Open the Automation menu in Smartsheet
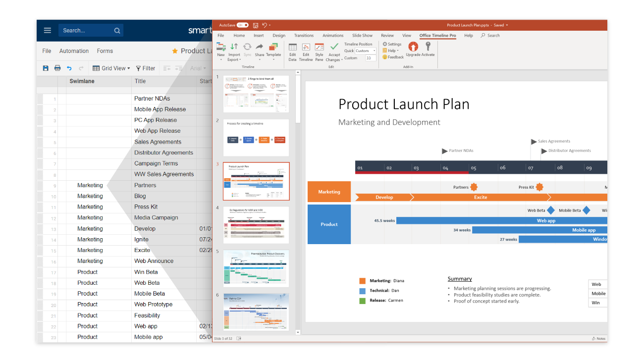The height and width of the screenshot is (362, 644). 74,51
